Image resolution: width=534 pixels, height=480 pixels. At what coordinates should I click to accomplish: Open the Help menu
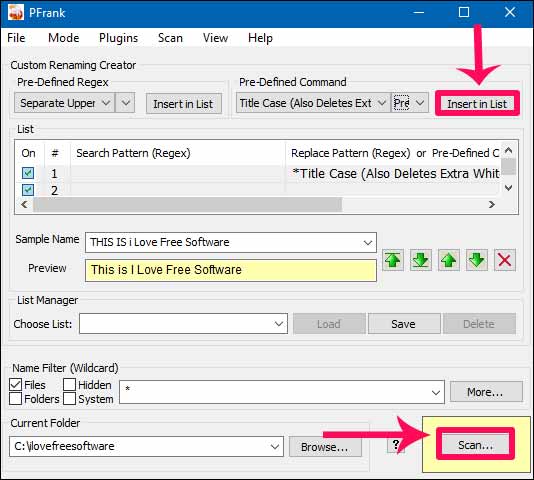[261, 38]
